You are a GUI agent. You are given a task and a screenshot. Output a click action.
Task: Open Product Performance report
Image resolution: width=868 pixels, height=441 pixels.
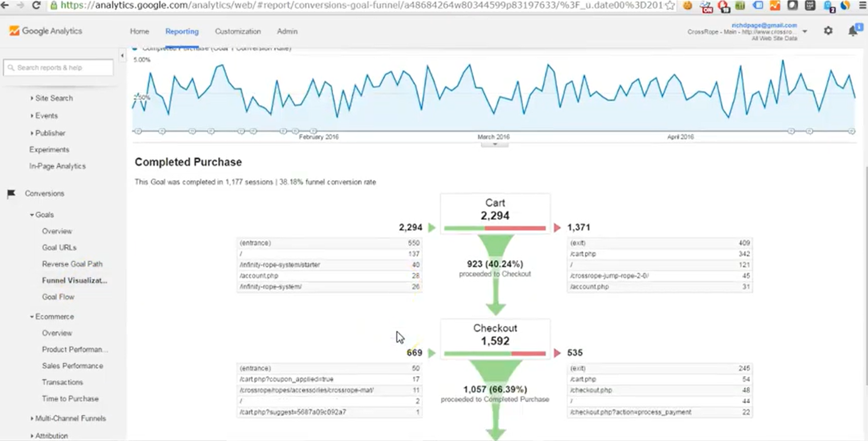(75, 349)
